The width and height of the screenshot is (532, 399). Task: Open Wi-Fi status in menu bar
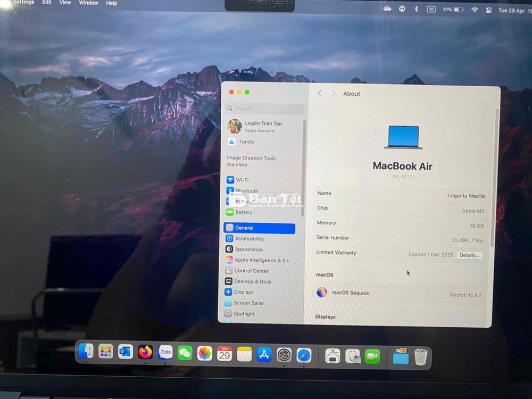point(475,10)
